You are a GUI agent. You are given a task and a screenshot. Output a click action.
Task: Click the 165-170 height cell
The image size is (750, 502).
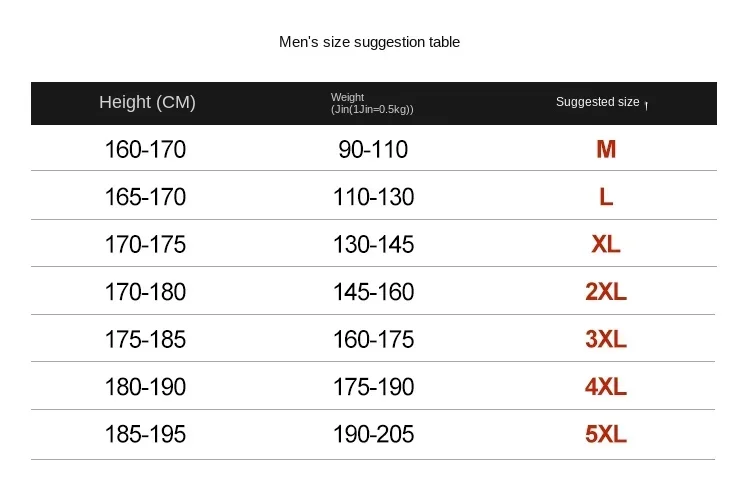(145, 196)
